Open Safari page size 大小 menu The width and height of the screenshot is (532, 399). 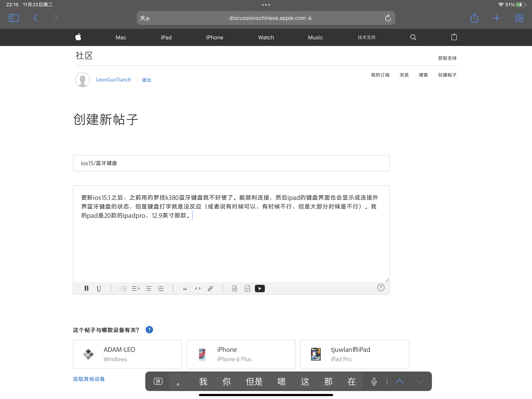tap(145, 18)
